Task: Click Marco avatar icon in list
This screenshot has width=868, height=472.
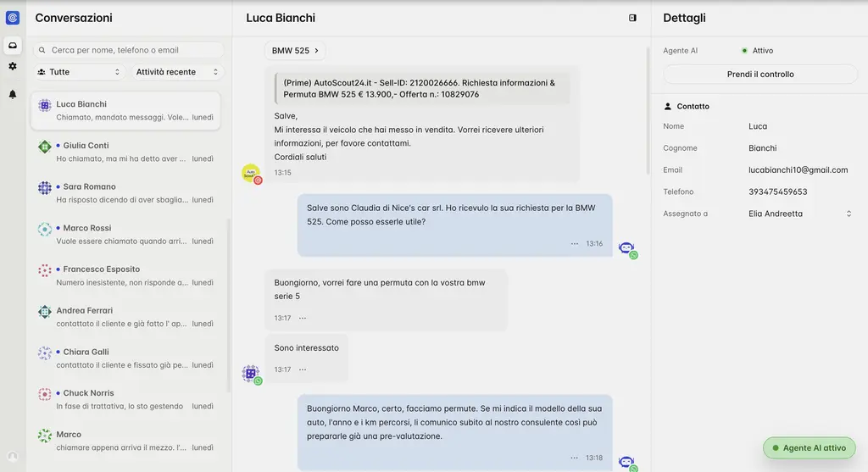Action: point(45,436)
